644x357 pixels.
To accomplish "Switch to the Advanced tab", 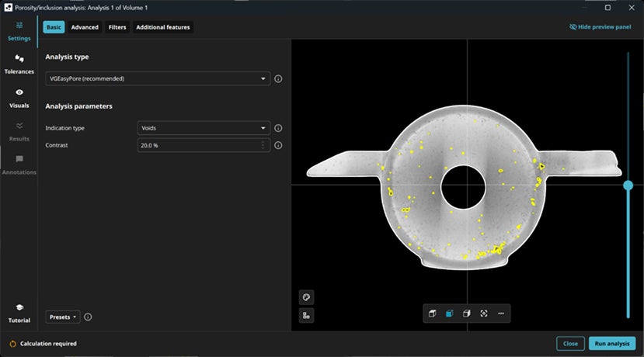I will [85, 27].
